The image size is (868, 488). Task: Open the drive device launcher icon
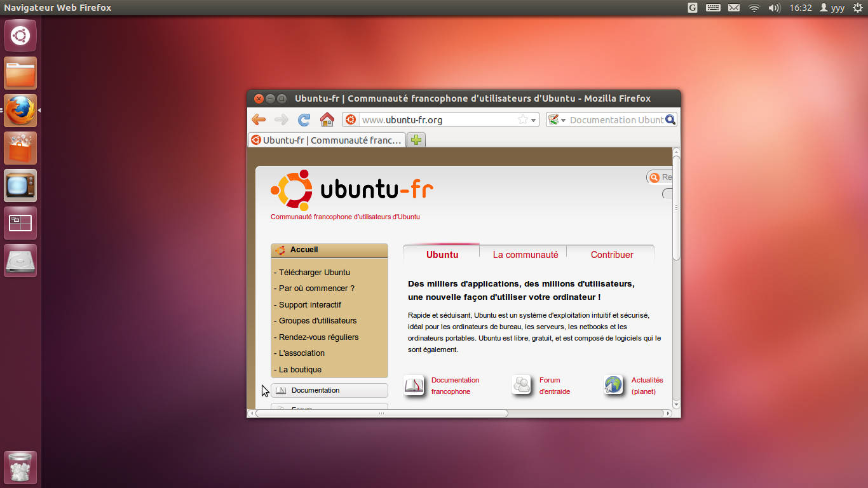tap(20, 261)
